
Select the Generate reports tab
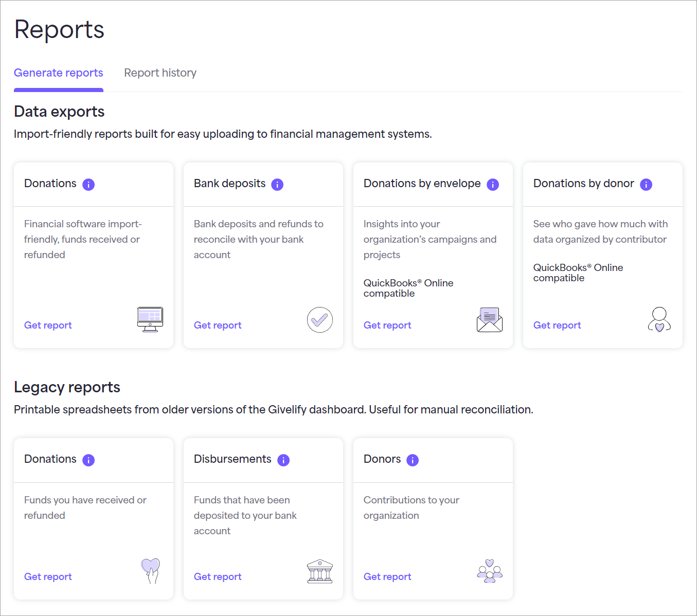[x=59, y=73]
